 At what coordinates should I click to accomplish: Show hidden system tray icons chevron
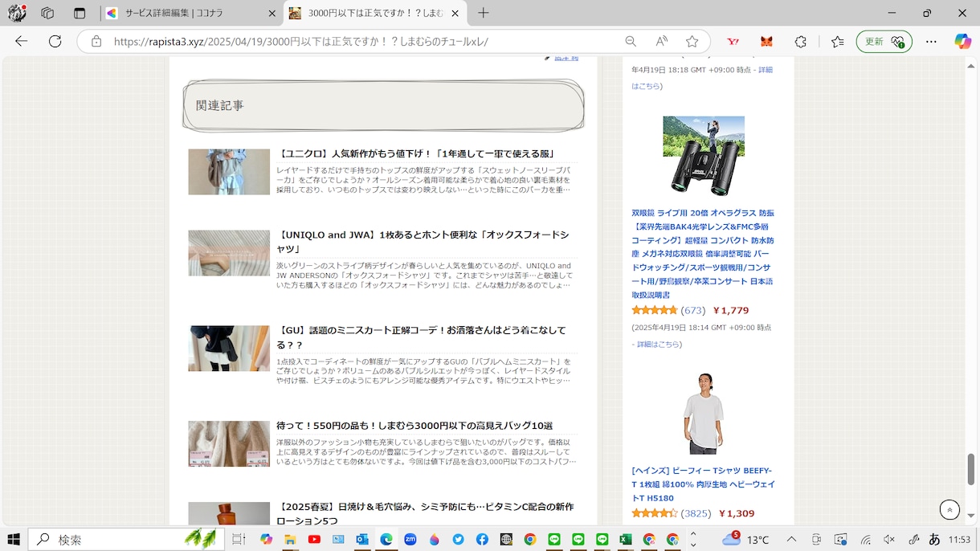791,540
